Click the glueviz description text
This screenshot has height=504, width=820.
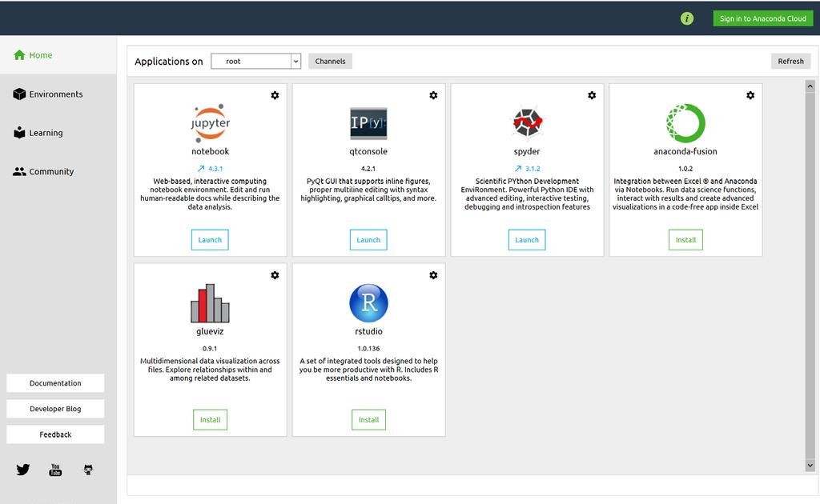[210, 370]
